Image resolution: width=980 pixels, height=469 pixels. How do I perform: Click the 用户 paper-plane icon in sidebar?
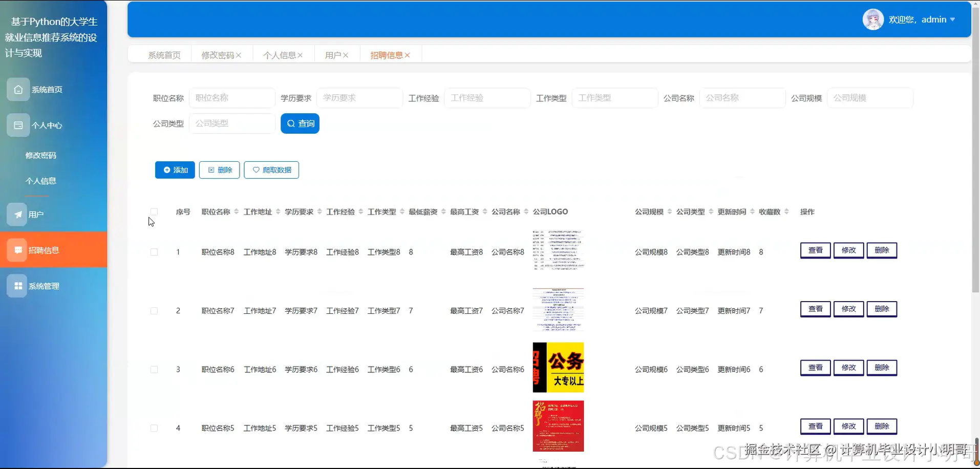(x=18, y=214)
